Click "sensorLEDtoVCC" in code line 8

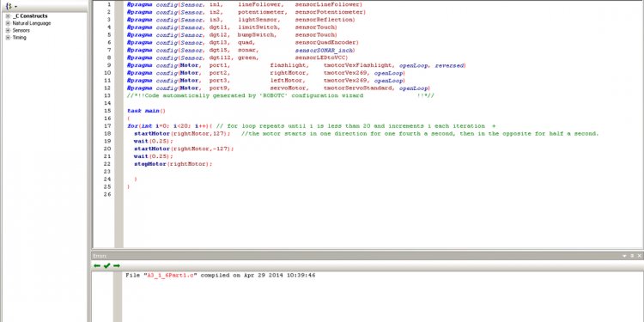(320, 58)
